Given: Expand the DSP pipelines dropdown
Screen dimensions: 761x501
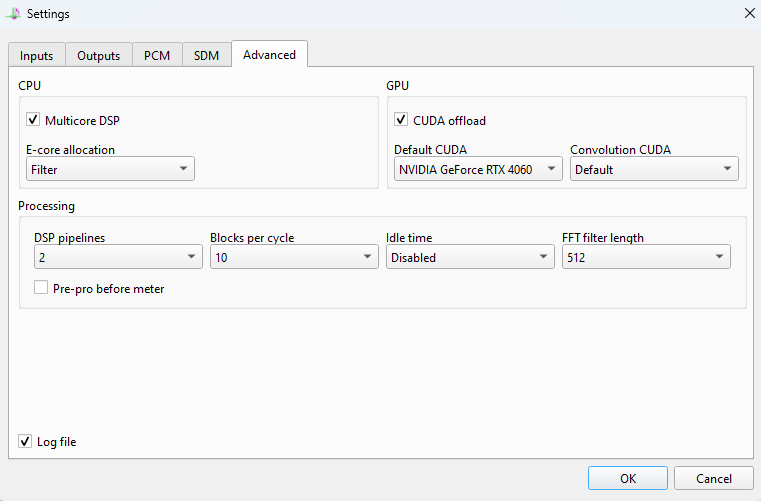Looking at the screenshot, I should click(118, 257).
